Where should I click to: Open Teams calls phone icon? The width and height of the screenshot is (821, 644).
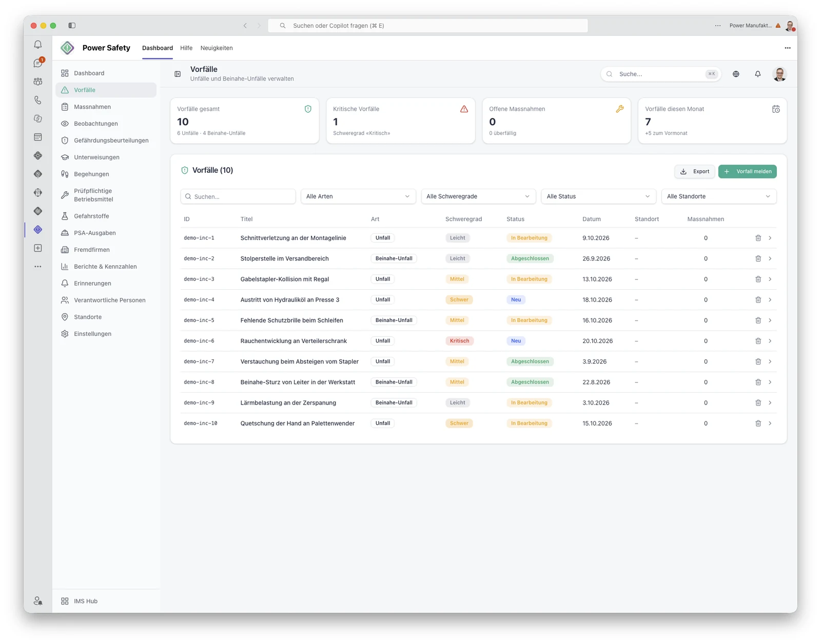pyautogui.click(x=38, y=100)
